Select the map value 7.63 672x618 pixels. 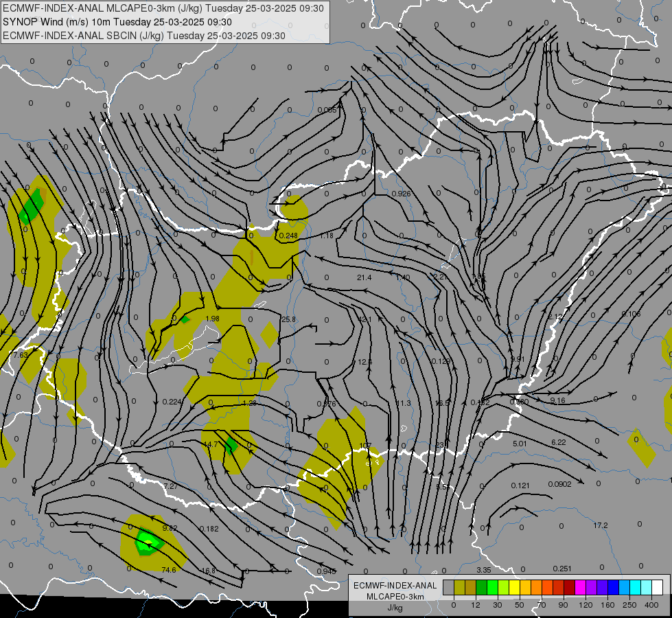click(21, 355)
